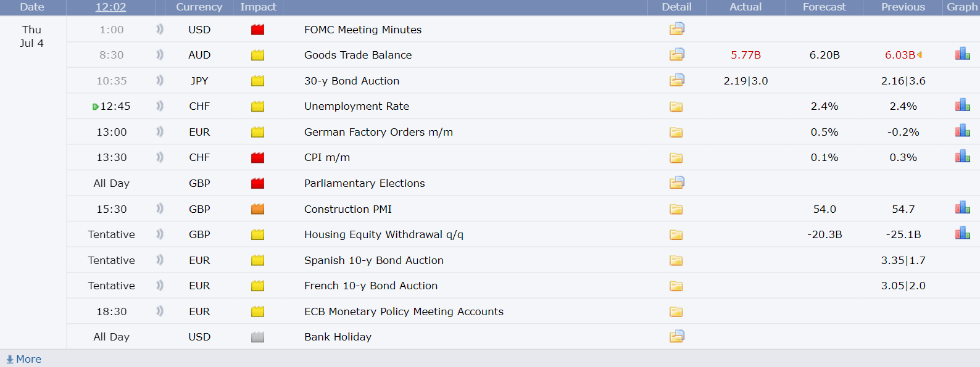The image size is (980, 367).
Task: Expand more events with the More link
Action: pos(24,359)
